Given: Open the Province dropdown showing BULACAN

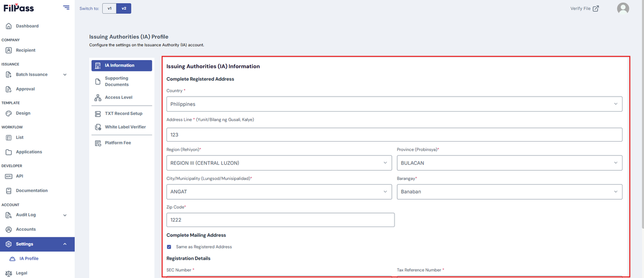Looking at the screenshot, I should pos(510,163).
